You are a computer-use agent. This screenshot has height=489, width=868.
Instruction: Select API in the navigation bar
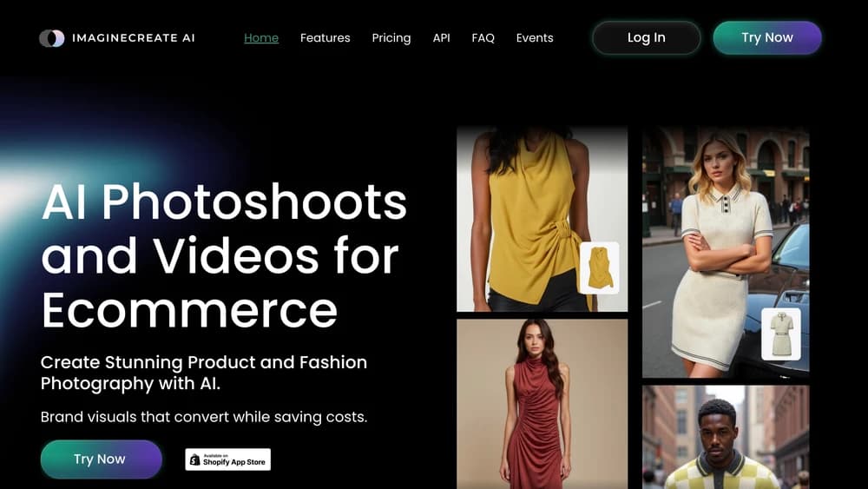[441, 37]
